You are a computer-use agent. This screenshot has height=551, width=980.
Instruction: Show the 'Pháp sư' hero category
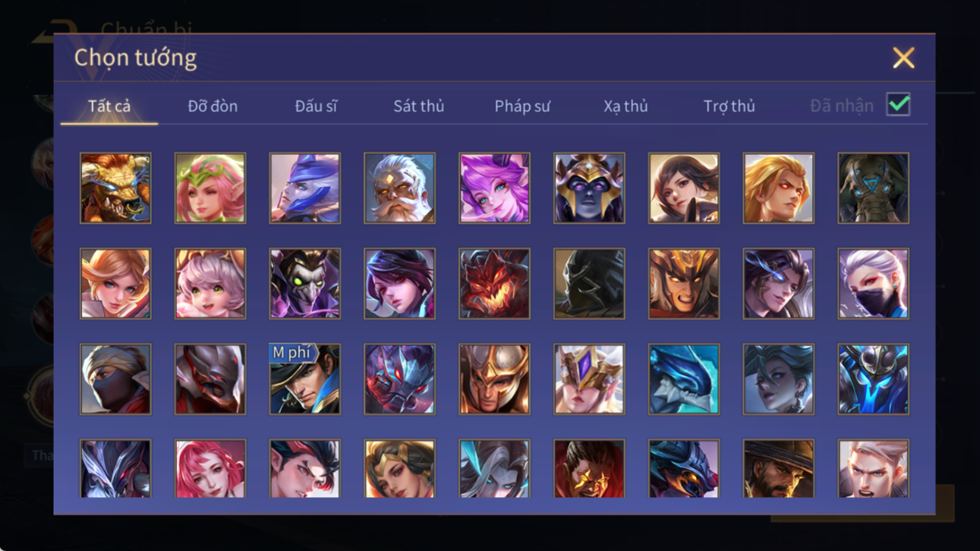click(x=522, y=106)
